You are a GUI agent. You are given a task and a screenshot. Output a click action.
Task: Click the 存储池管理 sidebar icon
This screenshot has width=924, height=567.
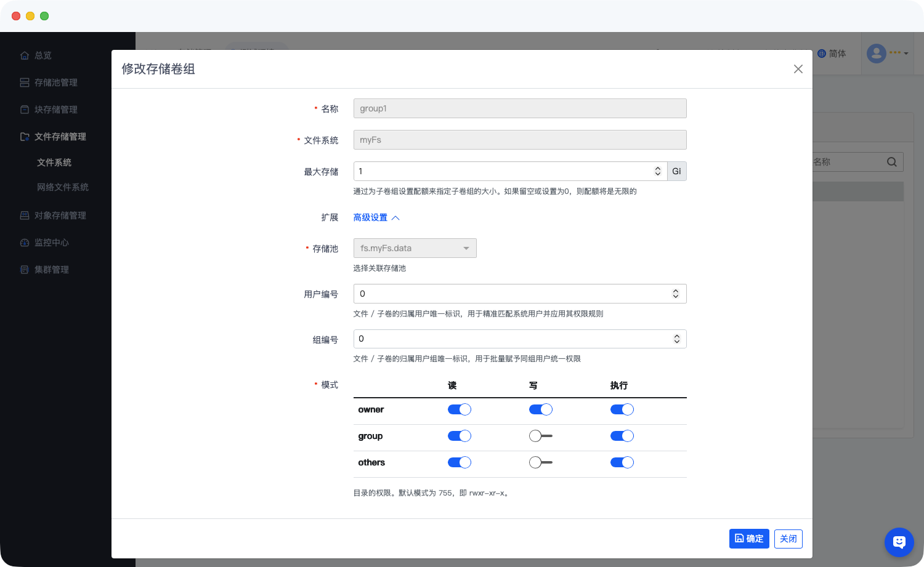pyautogui.click(x=25, y=82)
